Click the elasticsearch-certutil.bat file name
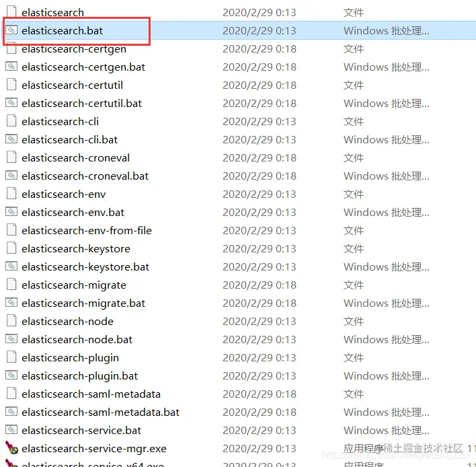This screenshot has height=467, width=476. 81,104
